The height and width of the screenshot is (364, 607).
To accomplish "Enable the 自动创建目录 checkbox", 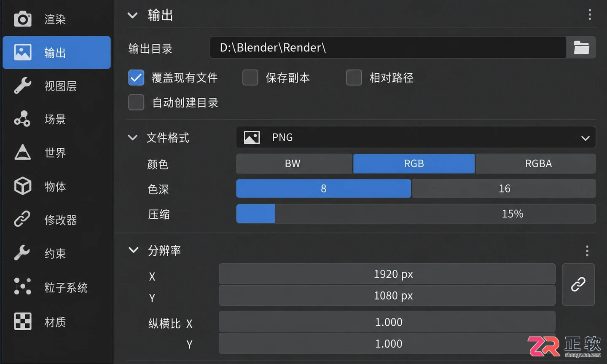I will click(x=136, y=102).
